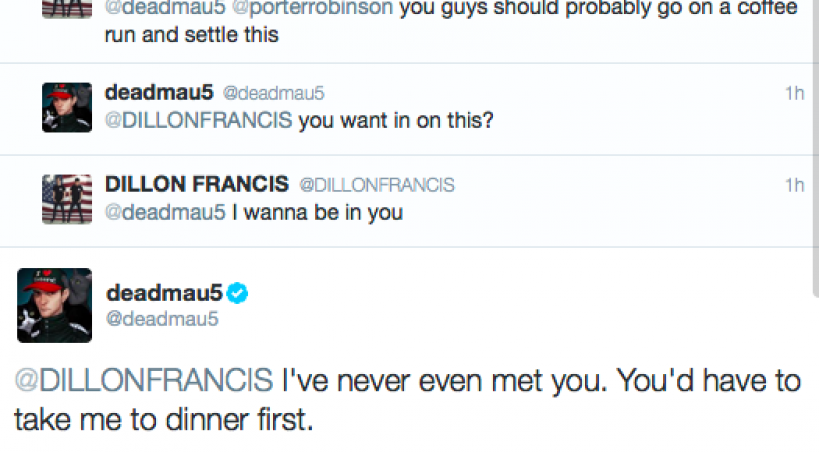Viewport: 819px width, 452px height.
Task: Click DILLON FRANCIS's profile avatar
Action: coord(67,199)
